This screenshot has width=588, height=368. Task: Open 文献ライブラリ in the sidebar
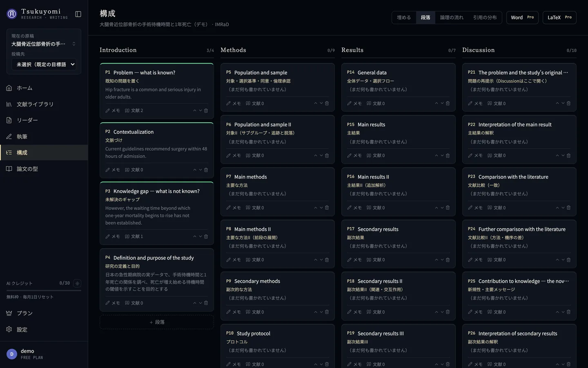click(44, 104)
